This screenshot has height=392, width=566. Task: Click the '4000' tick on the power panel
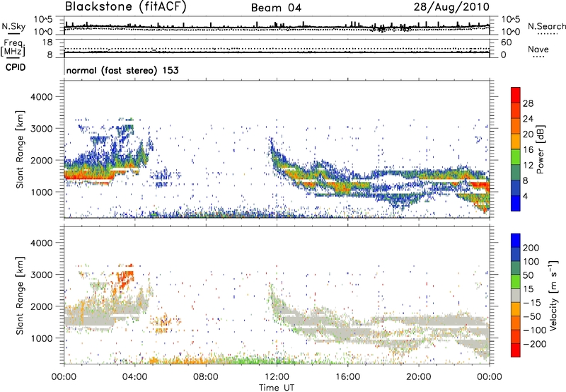(x=42, y=97)
